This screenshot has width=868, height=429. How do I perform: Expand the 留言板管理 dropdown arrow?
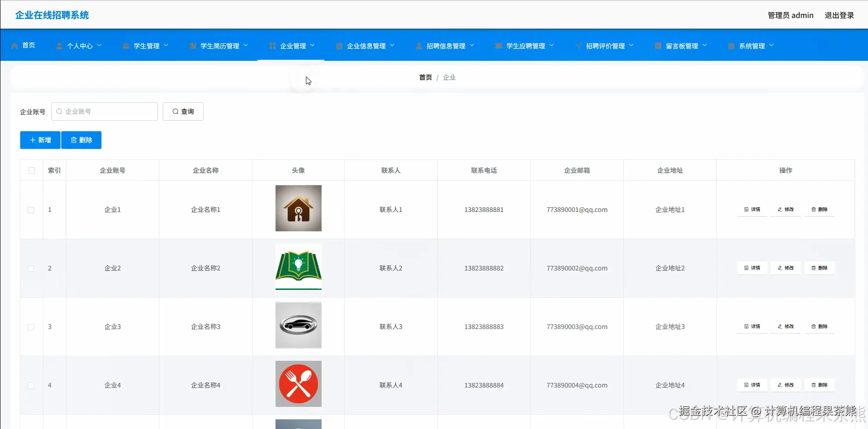704,45
